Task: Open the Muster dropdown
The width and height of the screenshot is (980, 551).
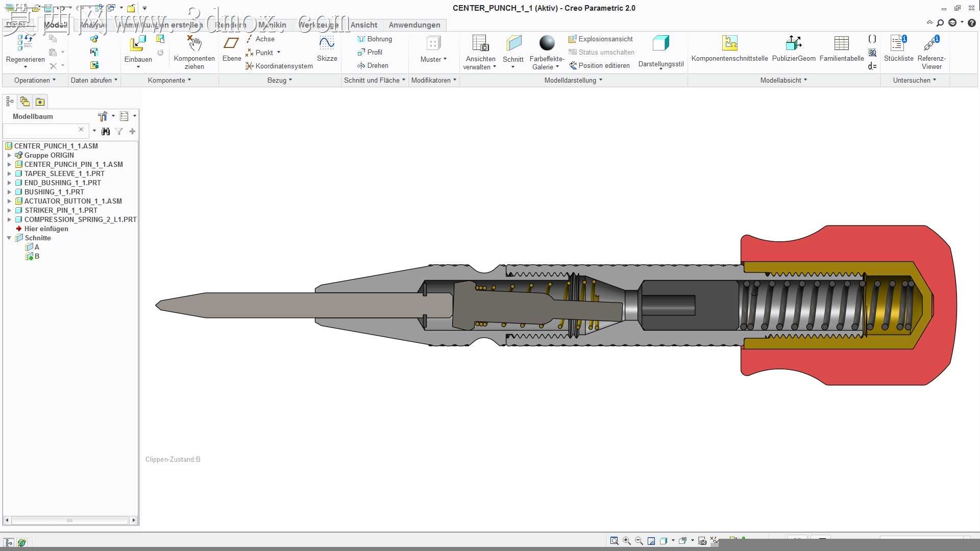Action: 433,59
